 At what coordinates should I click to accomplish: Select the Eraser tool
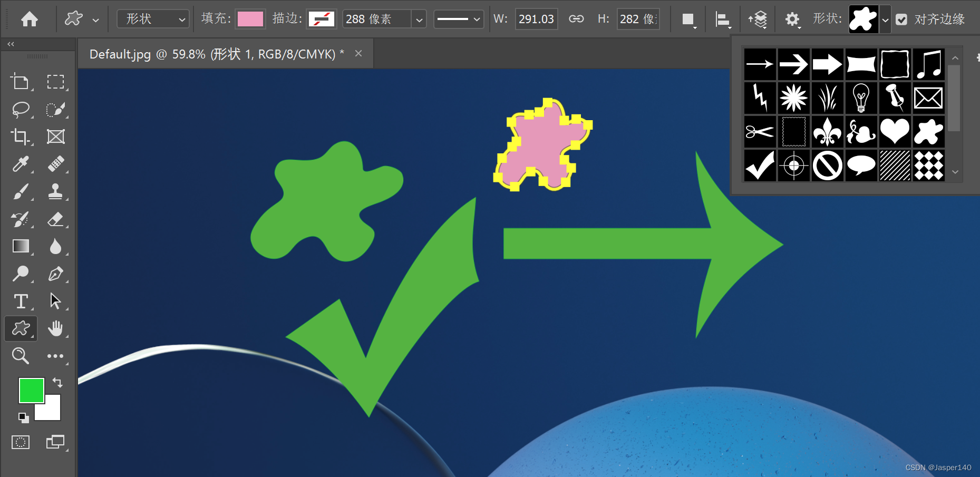tap(55, 219)
